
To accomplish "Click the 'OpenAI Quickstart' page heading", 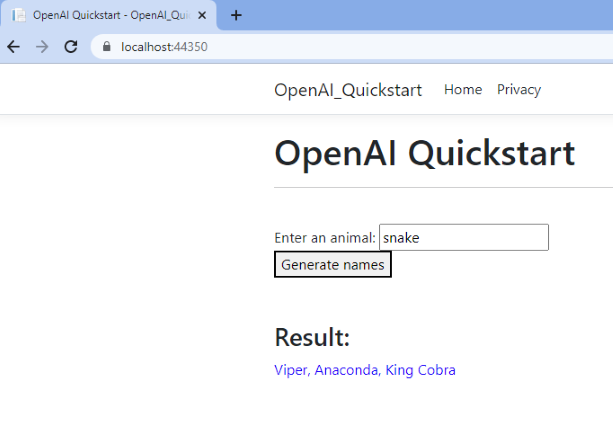I will [x=425, y=154].
